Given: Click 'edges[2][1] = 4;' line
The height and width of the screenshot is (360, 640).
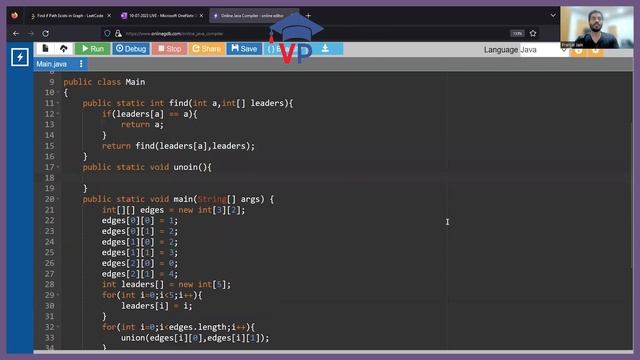Looking at the screenshot, I should (140, 274).
